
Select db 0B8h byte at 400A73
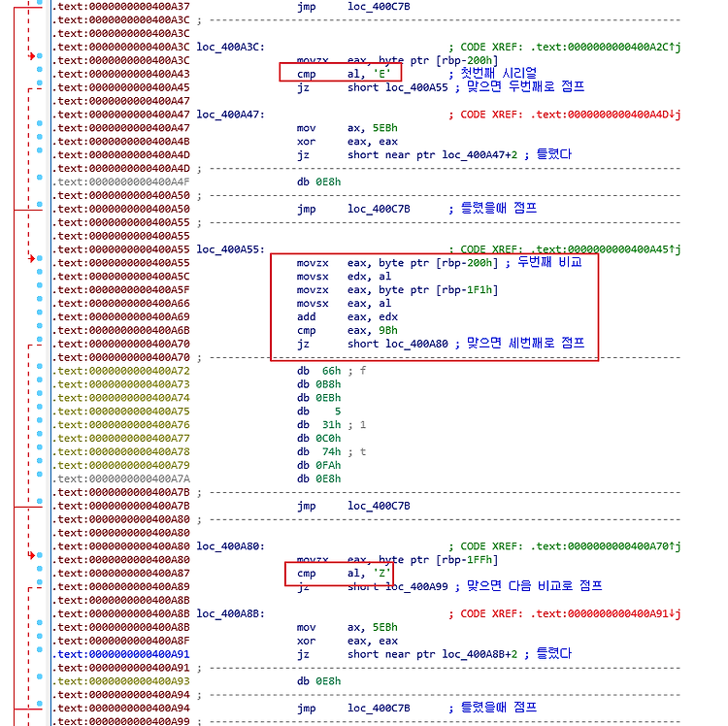pos(318,384)
